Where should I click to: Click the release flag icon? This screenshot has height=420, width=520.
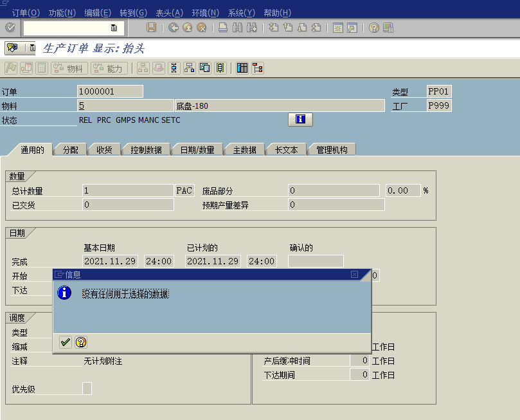11,68
